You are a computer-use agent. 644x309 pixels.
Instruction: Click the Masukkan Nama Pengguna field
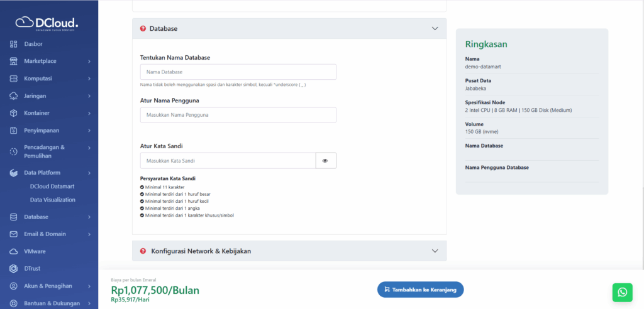tap(238, 115)
